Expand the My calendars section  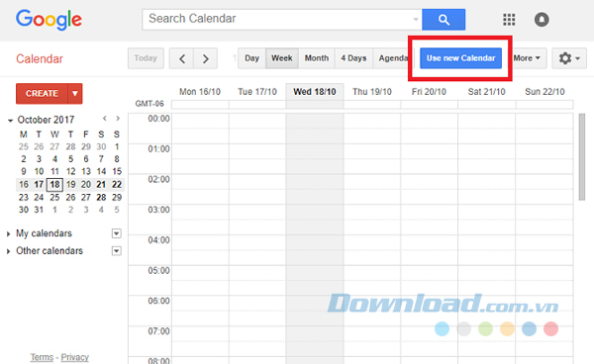pos(8,233)
